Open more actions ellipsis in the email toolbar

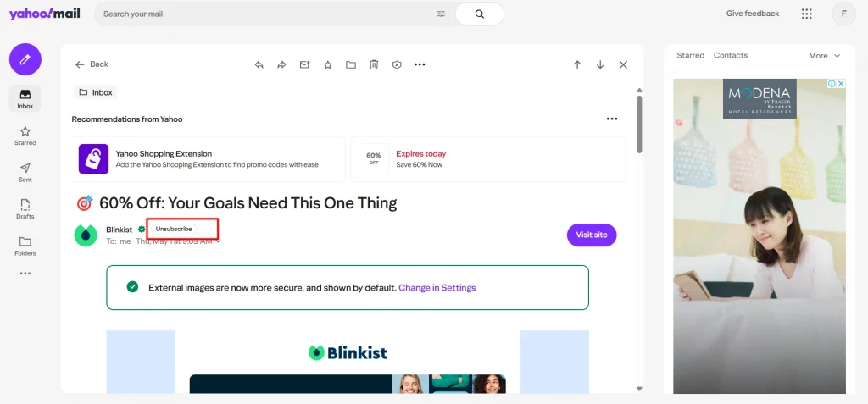(420, 64)
